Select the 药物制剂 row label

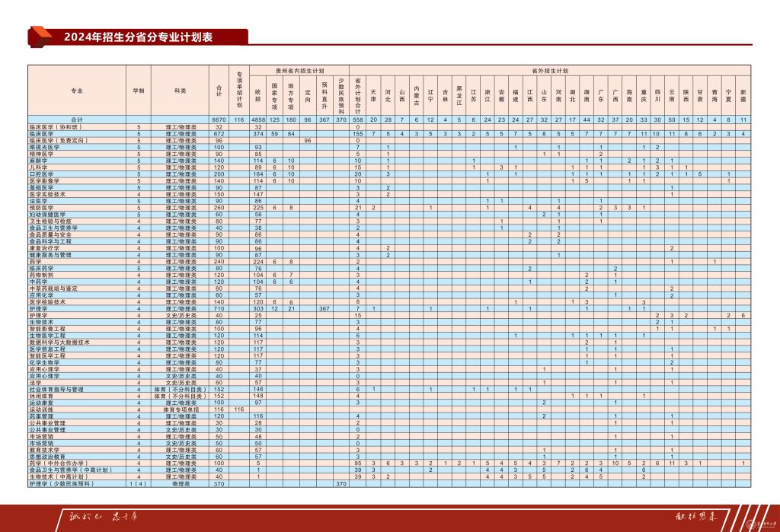(41, 275)
